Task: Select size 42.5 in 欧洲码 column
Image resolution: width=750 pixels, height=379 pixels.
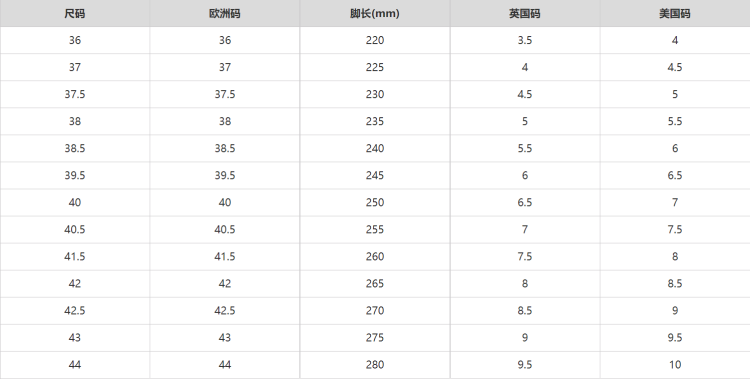Action: tap(225, 311)
